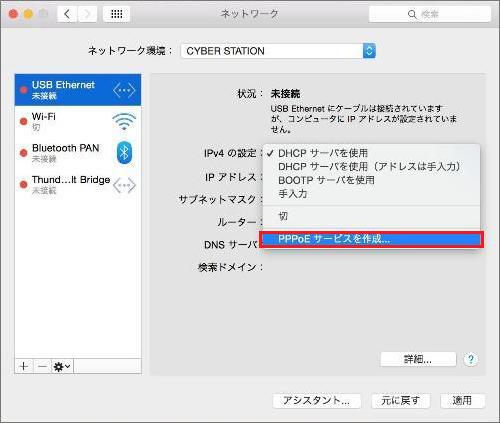Show all preferences grid icon

pyautogui.click(x=116, y=14)
